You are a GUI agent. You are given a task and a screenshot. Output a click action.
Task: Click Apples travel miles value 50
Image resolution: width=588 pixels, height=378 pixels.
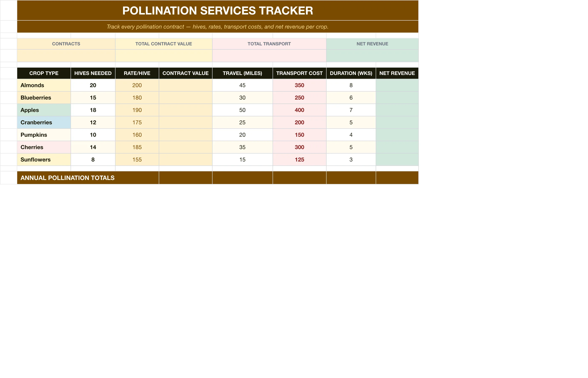click(242, 110)
